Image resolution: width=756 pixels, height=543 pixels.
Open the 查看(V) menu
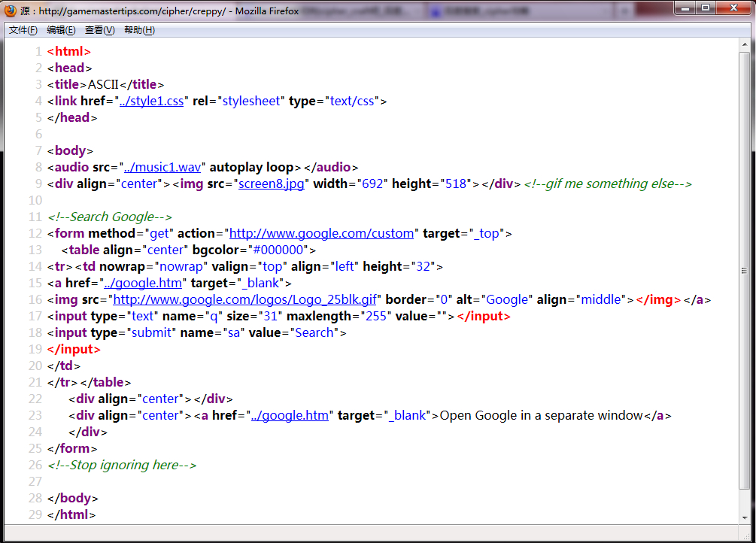point(100,30)
